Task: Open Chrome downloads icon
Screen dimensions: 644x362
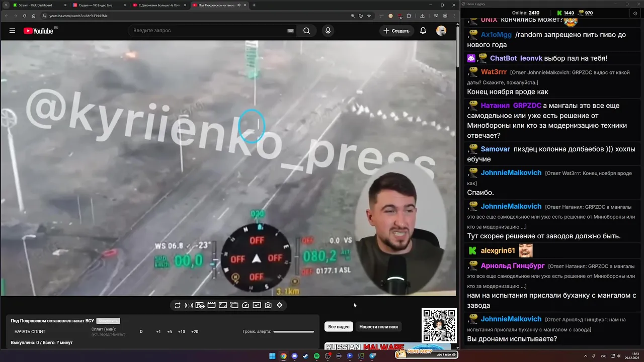Action: coord(422,16)
